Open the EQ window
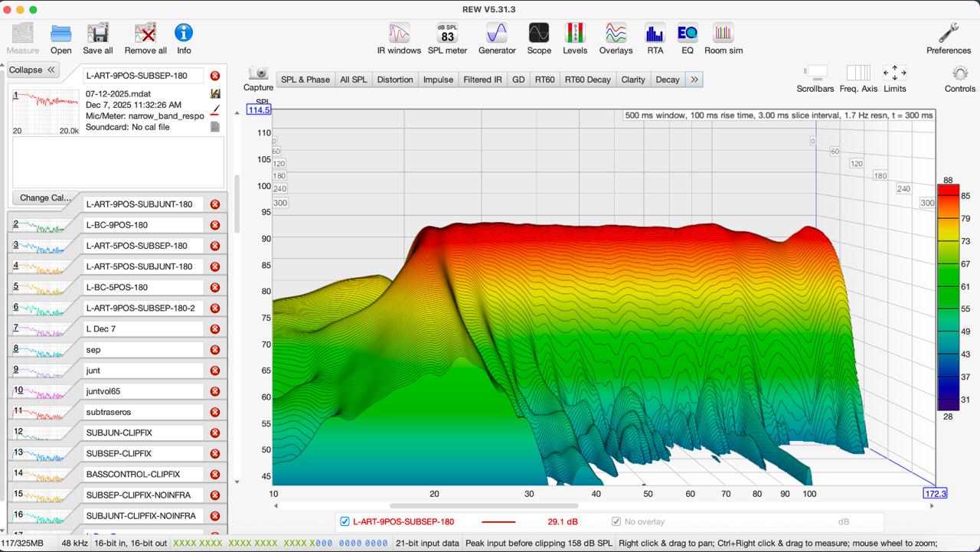The image size is (980, 552). pyautogui.click(x=687, y=34)
